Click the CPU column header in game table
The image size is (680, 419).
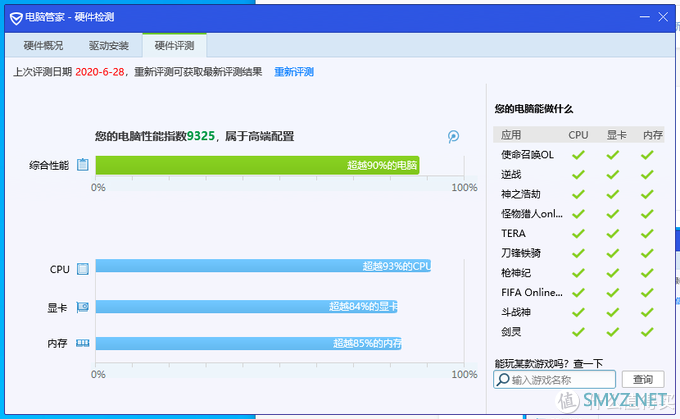pos(578,135)
